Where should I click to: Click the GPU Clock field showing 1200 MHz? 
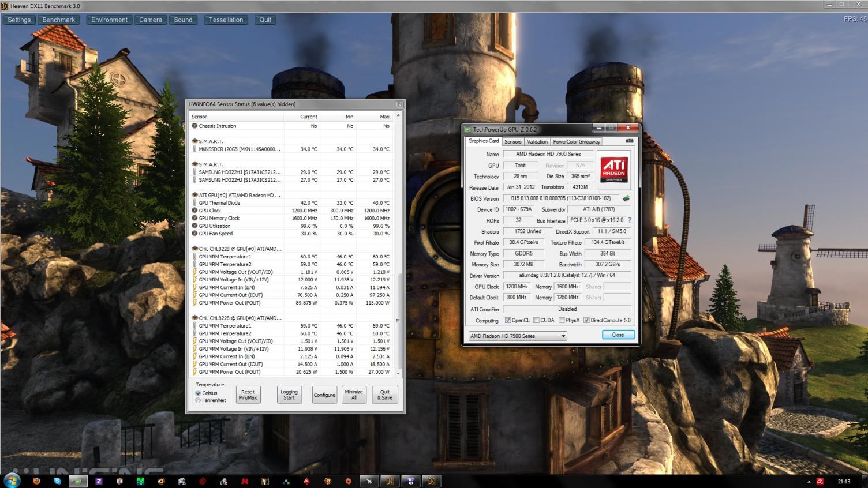(x=517, y=287)
